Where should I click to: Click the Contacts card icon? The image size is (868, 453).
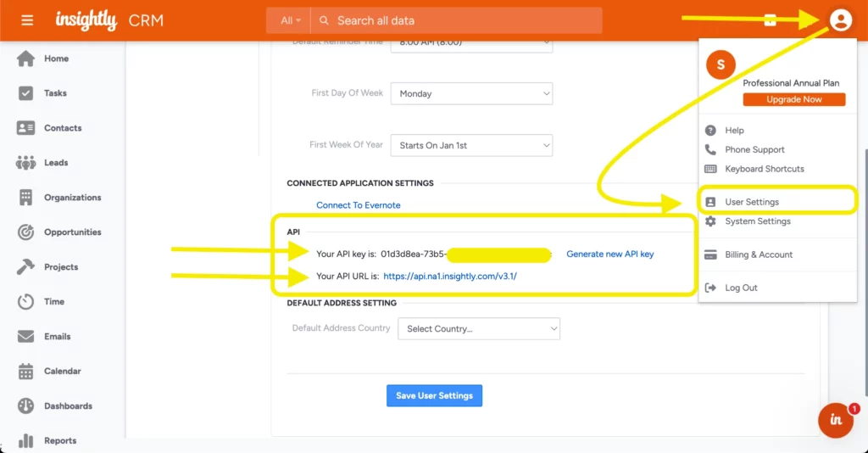point(25,128)
